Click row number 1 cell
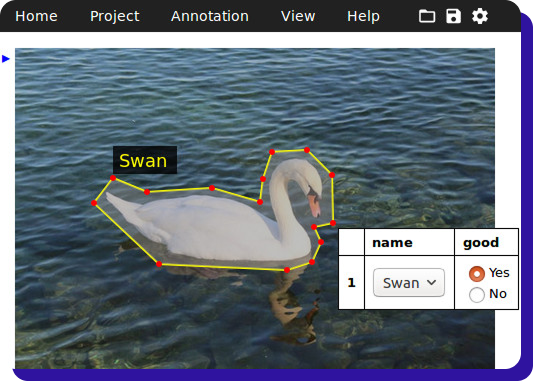 coord(351,282)
